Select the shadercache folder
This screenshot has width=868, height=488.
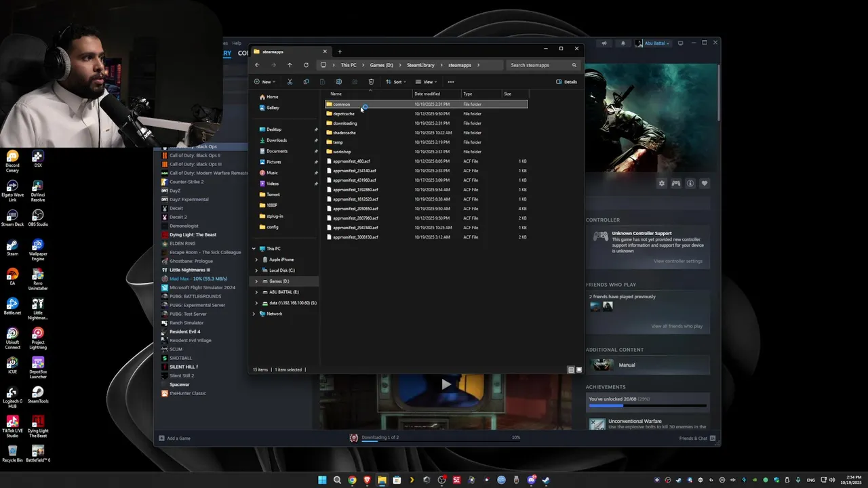(x=426, y=133)
